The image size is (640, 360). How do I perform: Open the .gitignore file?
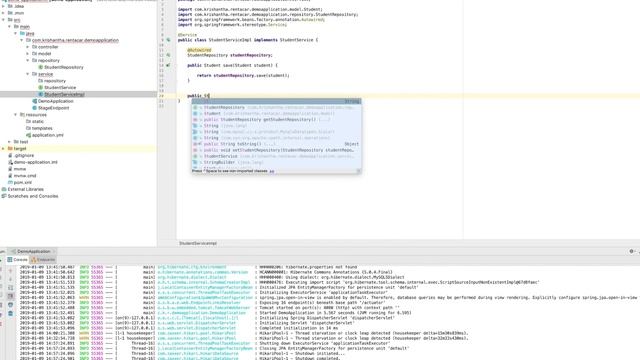pos(24,156)
